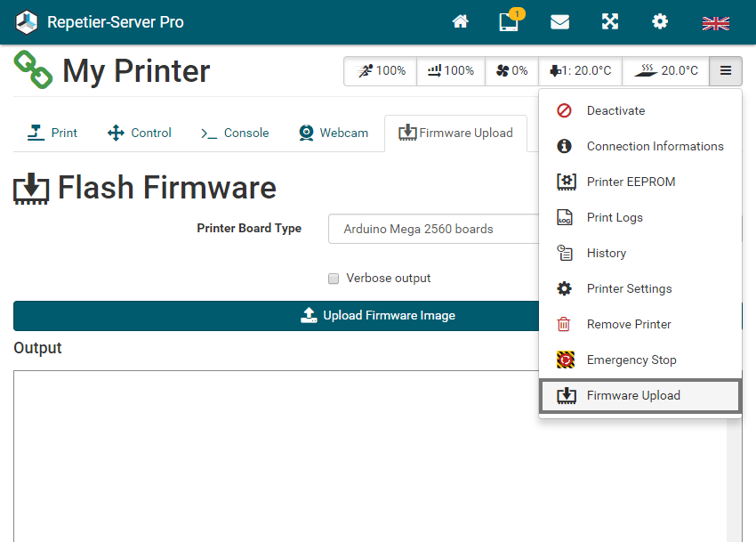The image size is (756, 542).
Task: Click the info circle icon
Action: point(564,146)
